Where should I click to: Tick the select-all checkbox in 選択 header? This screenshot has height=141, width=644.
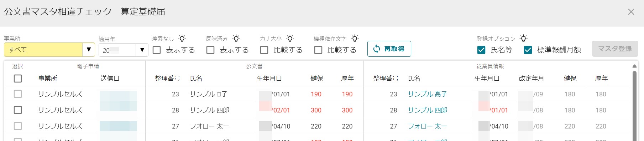18,79
